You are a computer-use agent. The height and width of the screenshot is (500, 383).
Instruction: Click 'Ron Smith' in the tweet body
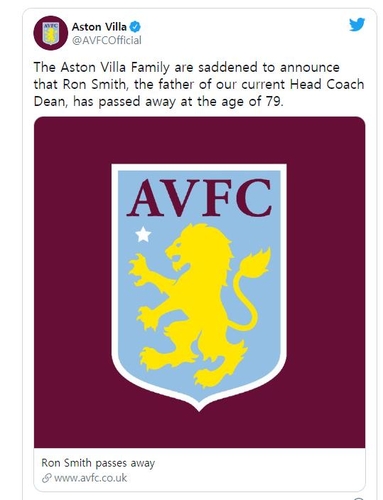click(x=93, y=84)
